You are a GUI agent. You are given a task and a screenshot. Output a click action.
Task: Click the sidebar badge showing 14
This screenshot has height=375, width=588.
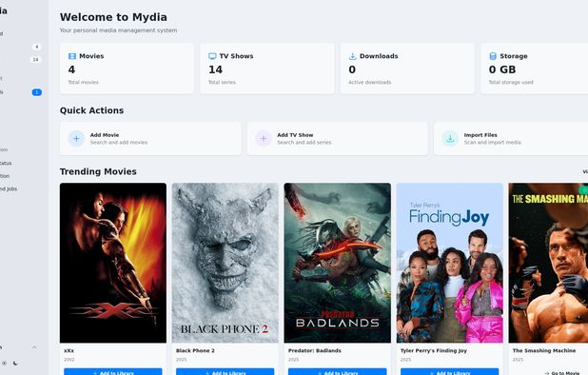(x=35, y=60)
